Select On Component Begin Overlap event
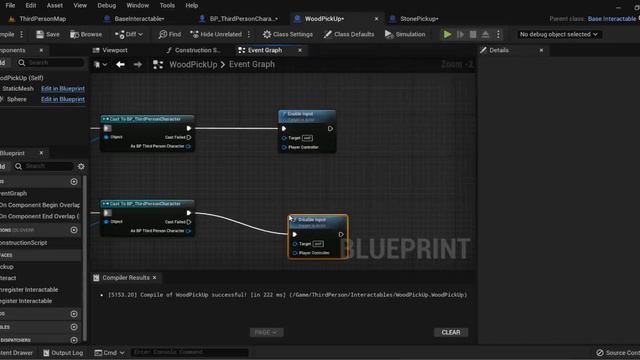The width and height of the screenshot is (640, 360). coord(40,205)
